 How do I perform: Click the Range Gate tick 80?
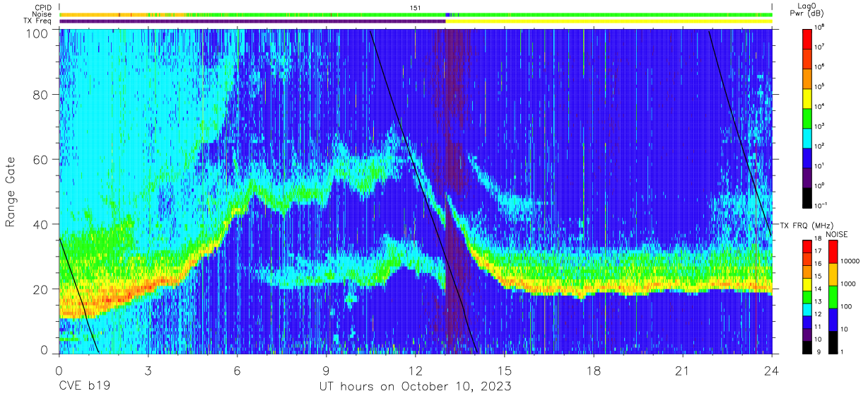pyautogui.click(x=41, y=95)
